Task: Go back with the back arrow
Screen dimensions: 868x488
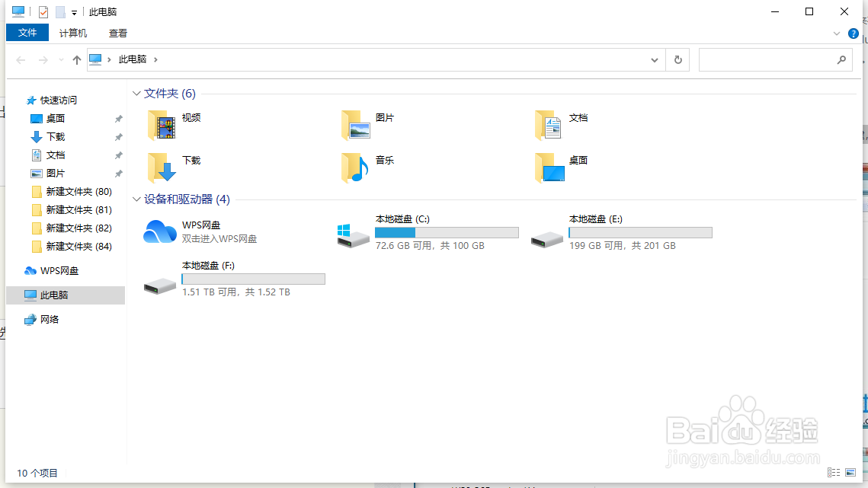Action: 21,59
